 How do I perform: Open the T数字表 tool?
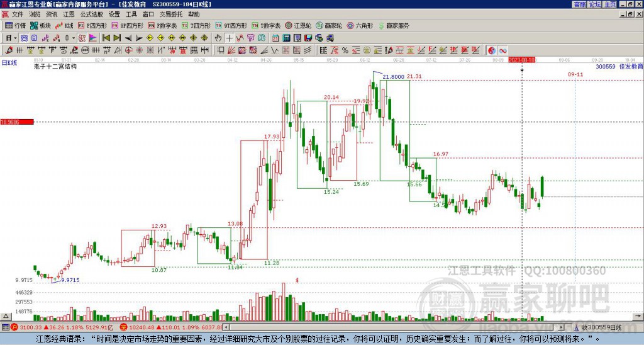(266, 25)
